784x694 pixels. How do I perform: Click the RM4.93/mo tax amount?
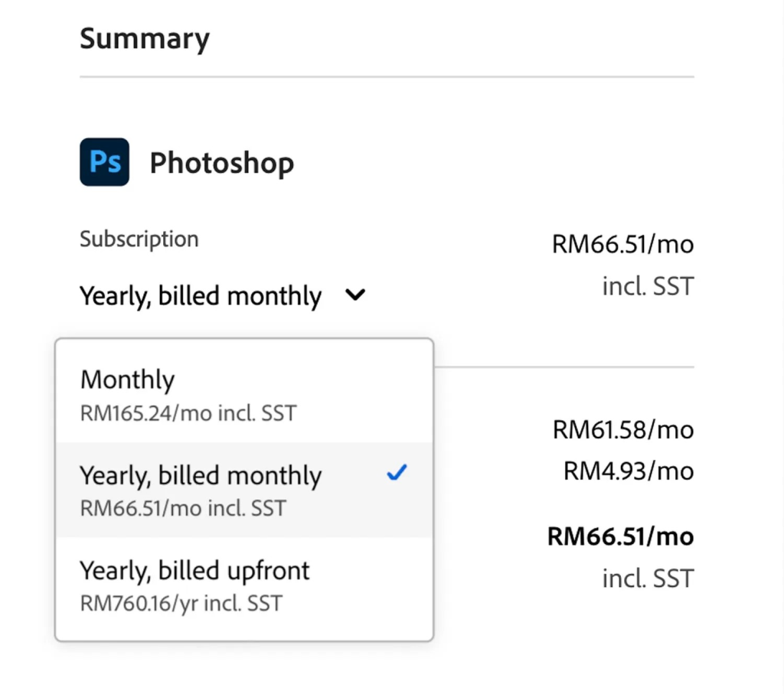[x=629, y=471]
